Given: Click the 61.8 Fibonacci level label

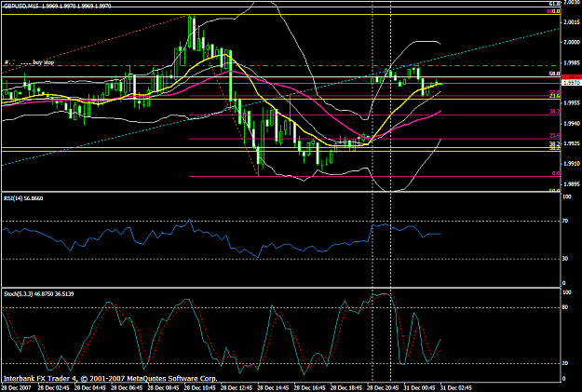Looking at the screenshot, I should (555, 4).
